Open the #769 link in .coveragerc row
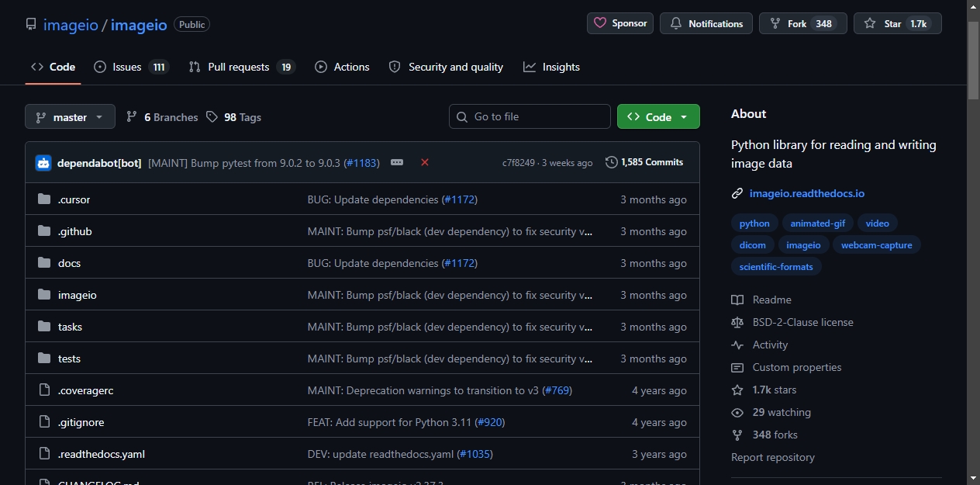The image size is (980, 485). [557, 390]
